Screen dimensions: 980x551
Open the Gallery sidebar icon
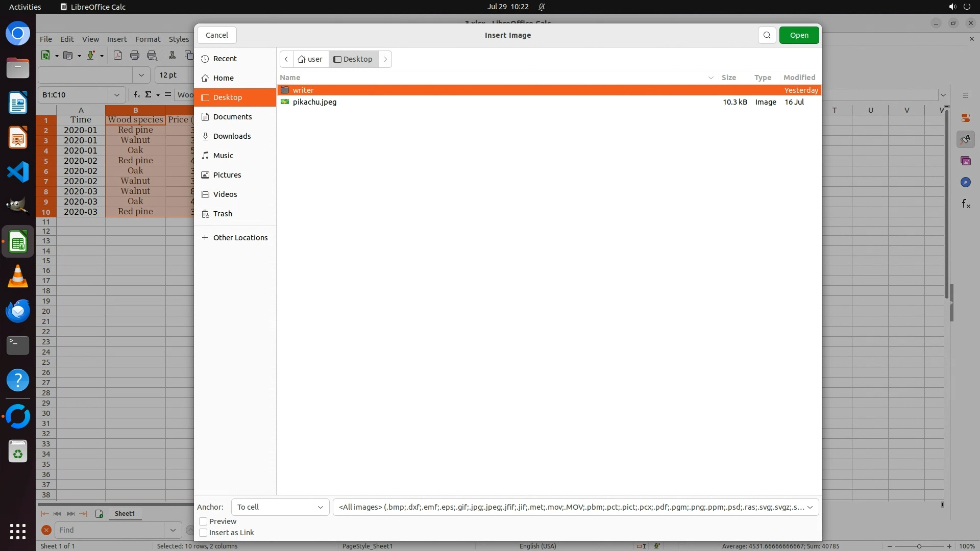965,161
